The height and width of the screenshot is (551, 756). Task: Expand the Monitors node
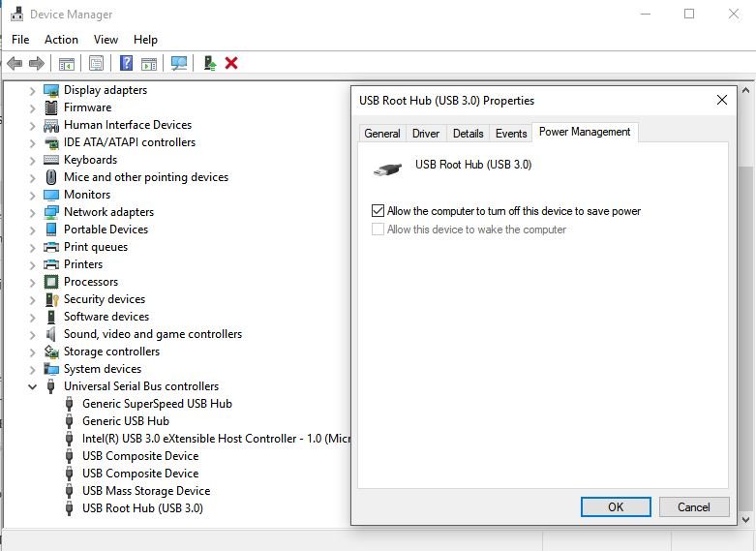pyautogui.click(x=32, y=196)
